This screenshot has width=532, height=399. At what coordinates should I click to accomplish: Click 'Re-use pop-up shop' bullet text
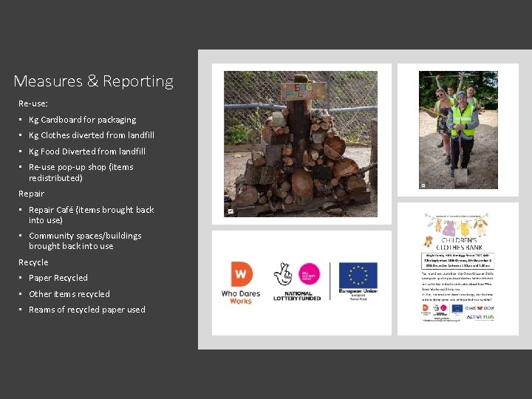click(x=81, y=172)
